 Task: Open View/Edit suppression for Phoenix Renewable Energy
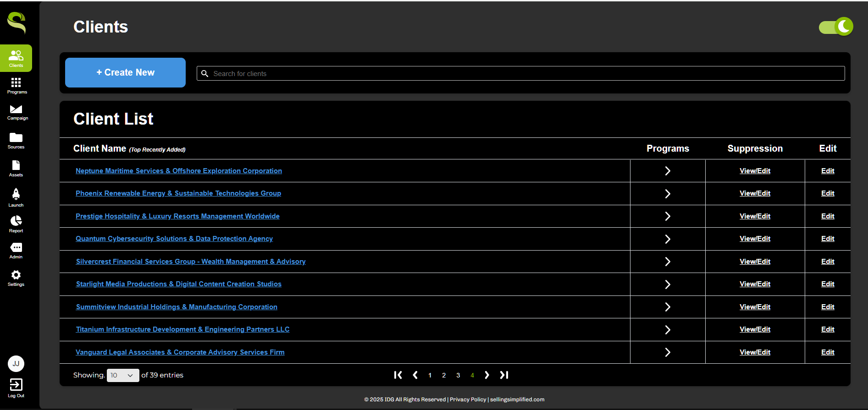coord(755,193)
